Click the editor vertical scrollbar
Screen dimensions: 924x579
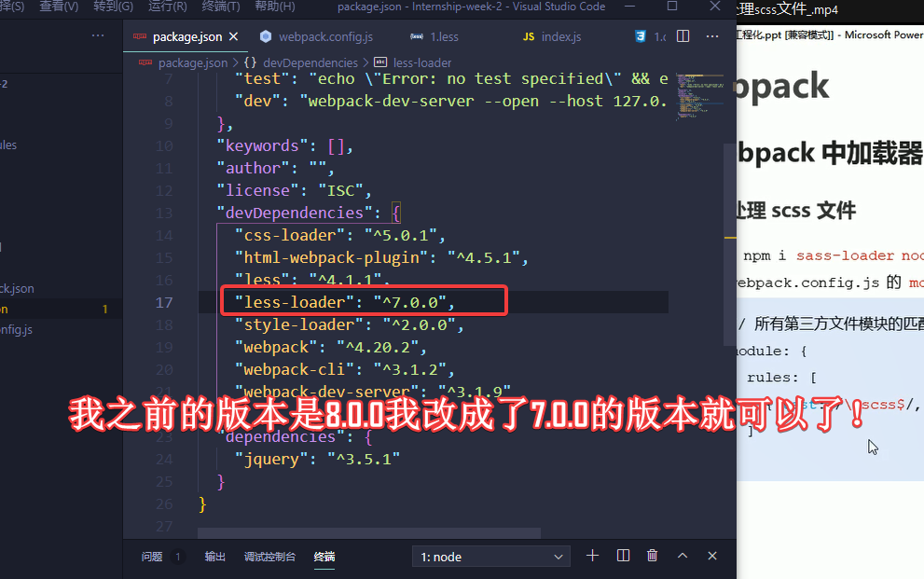730,244
